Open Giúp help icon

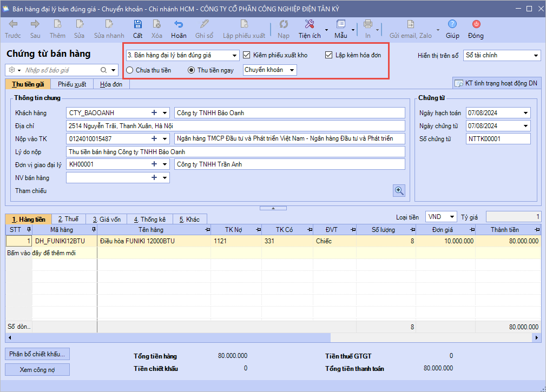452,24
